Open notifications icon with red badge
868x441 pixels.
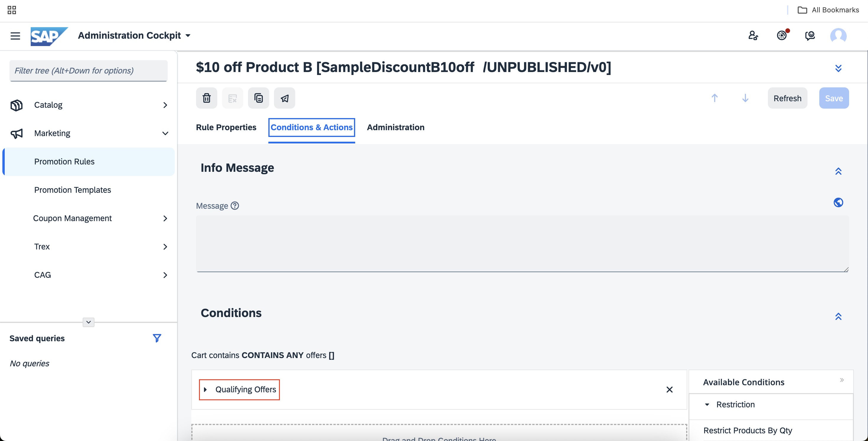tap(782, 35)
